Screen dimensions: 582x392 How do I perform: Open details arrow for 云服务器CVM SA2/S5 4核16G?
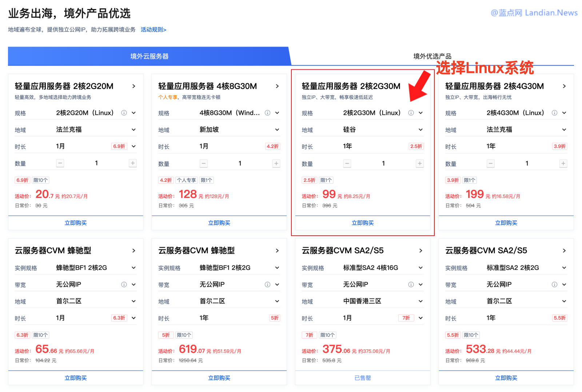[x=420, y=251]
